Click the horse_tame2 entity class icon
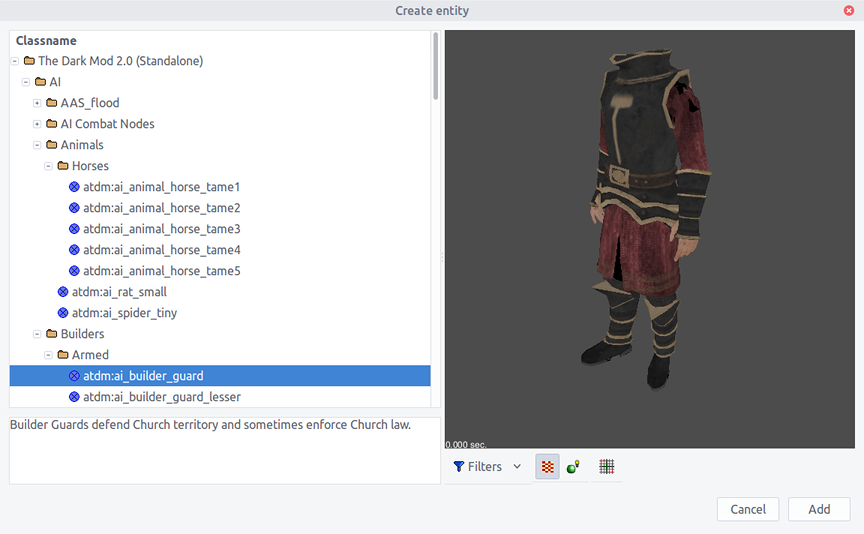Image resolution: width=864 pixels, height=534 pixels. click(74, 208)
